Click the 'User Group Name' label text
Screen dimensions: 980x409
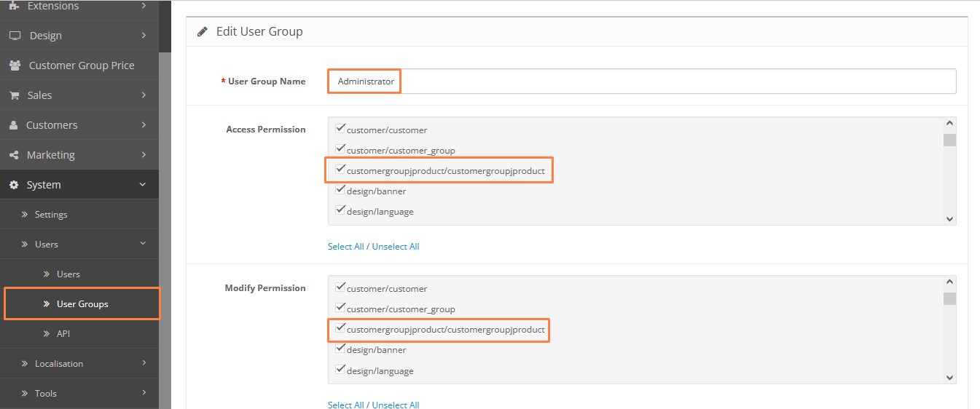coord(267,82)
